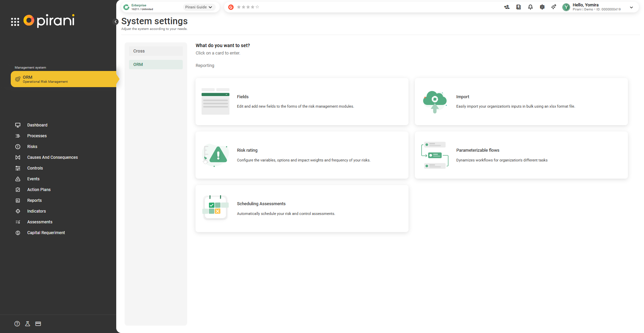
Task: Open the book documentation icon
Action: pos(518,7)
